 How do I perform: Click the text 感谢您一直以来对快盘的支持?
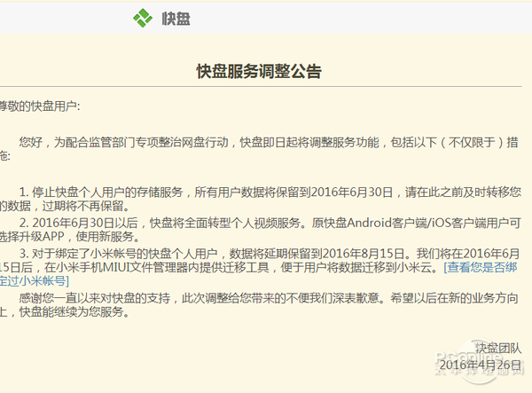(x=95, y=298)
